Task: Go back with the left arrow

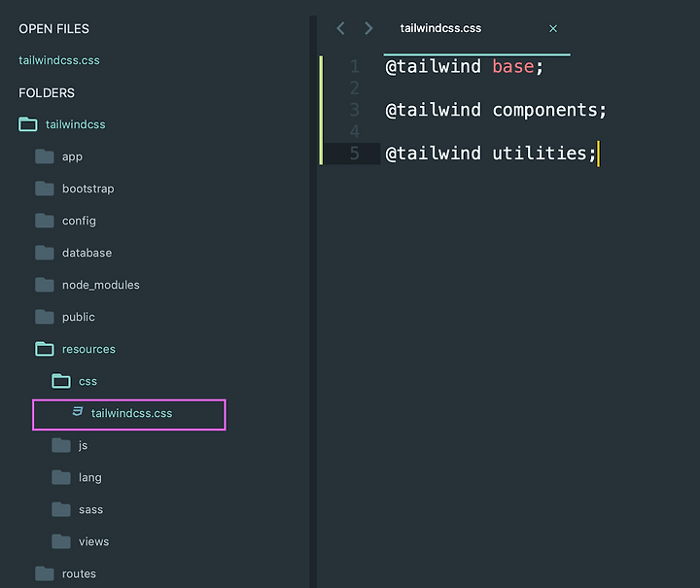Action: click(340, 28)
